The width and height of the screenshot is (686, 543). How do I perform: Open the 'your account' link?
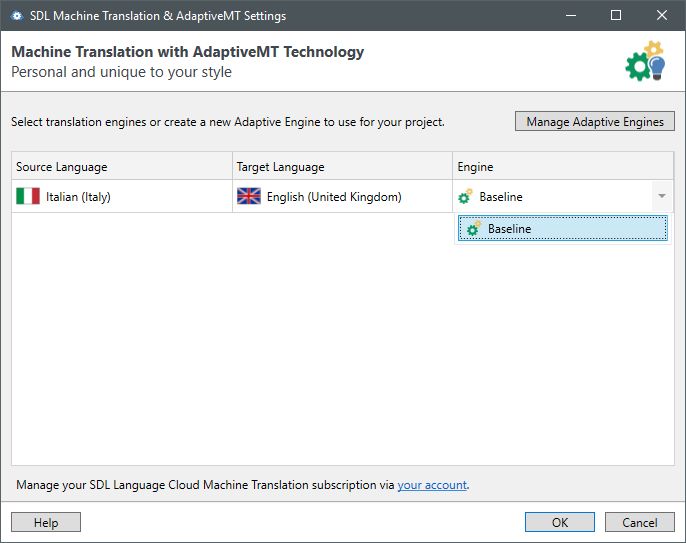tap(432, 485)
